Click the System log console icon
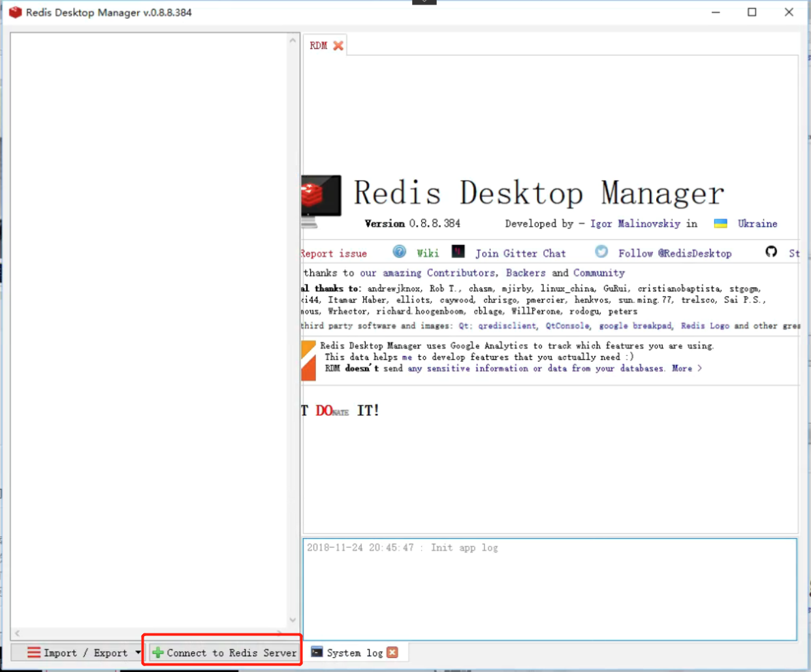 (x=317, y=652)
